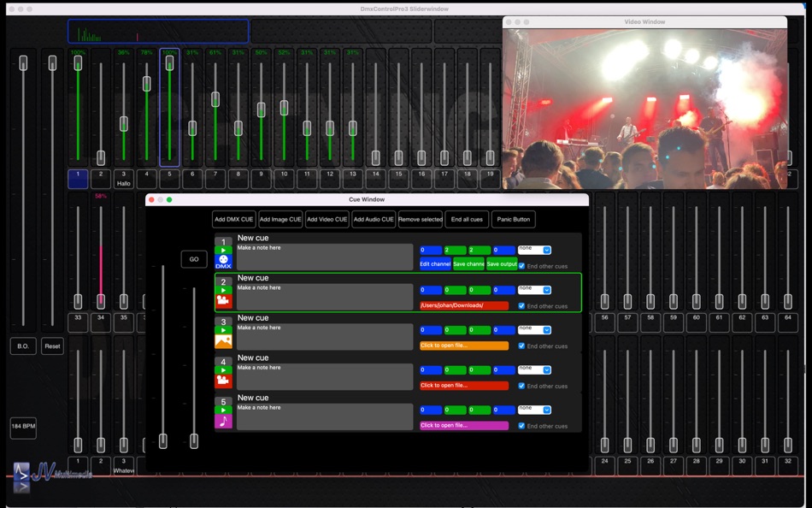Toggle End other cues for cue 5
Screen dimensions: 812x508
[x=521, y=426]
